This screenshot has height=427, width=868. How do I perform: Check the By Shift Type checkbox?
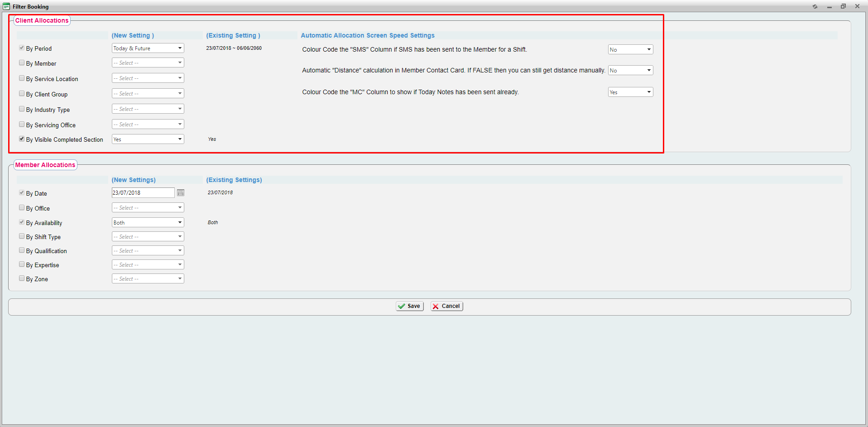pyautogui.click(x=22, y=236)
